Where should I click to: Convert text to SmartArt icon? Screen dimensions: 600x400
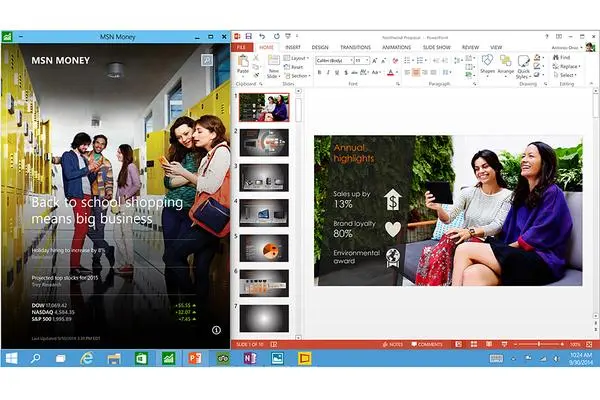470,75
